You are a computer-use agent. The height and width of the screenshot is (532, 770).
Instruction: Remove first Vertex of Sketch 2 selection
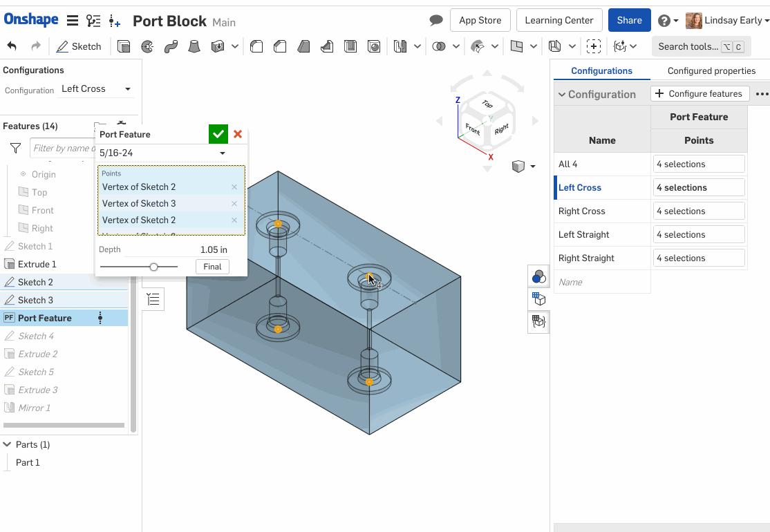point(234,187)
